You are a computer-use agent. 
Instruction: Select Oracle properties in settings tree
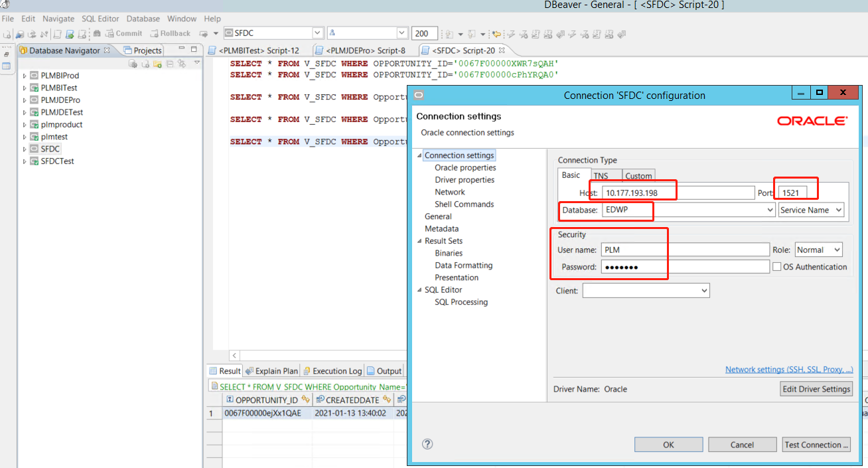465,168
